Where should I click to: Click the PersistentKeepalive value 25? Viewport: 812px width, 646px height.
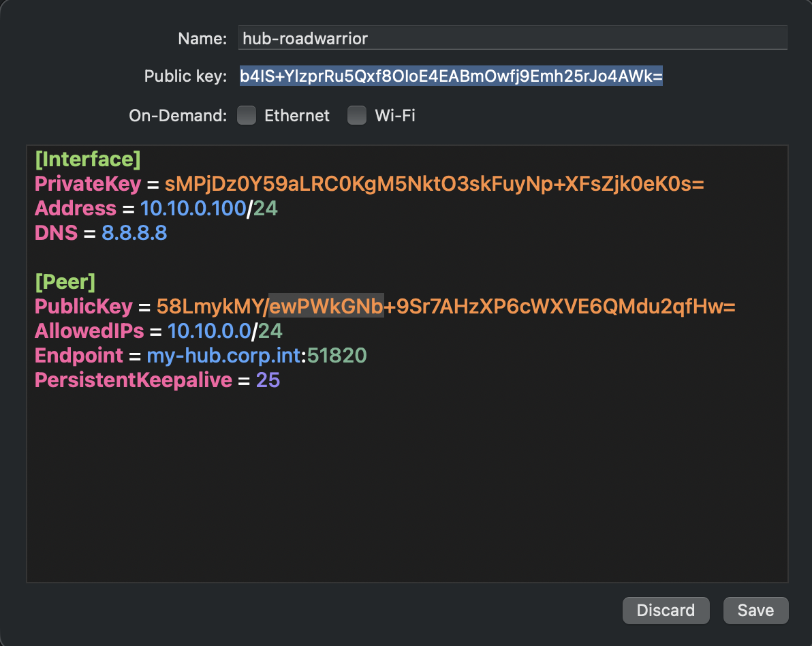268,380
